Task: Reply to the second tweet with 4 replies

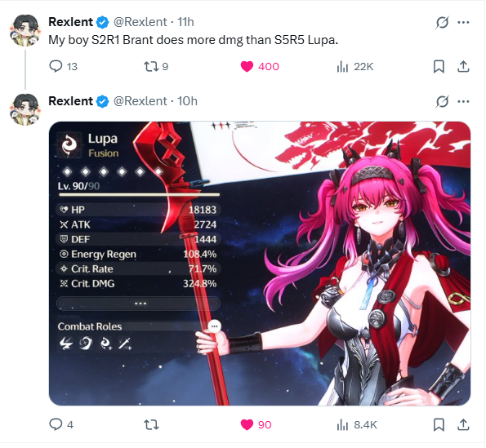Action: pos(61,424)
